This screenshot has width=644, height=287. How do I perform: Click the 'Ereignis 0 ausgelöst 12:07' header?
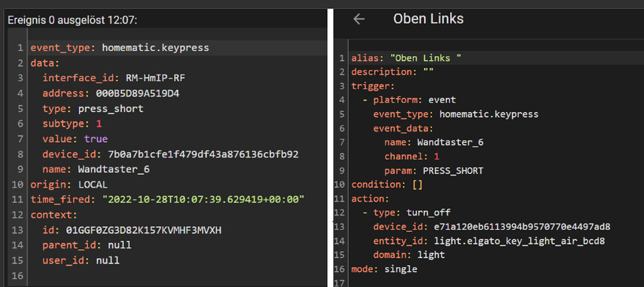coord(72,20)
